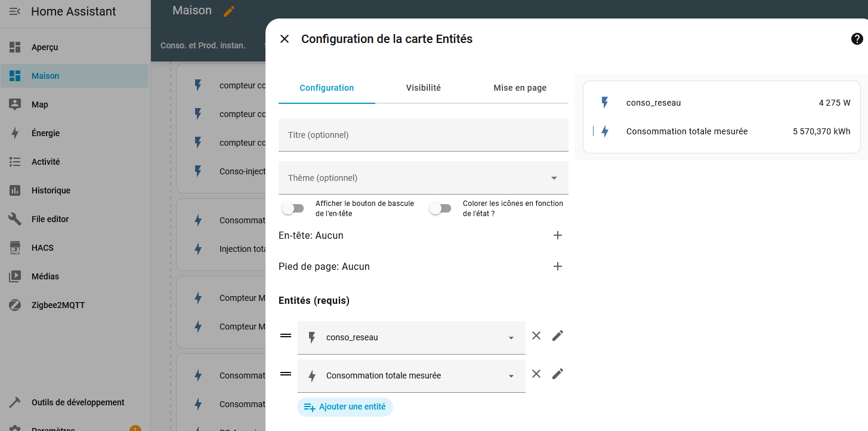Edit the Consommation totale mesurée entity
This screenshot has width=868, height=431.
tap(557, 374)
